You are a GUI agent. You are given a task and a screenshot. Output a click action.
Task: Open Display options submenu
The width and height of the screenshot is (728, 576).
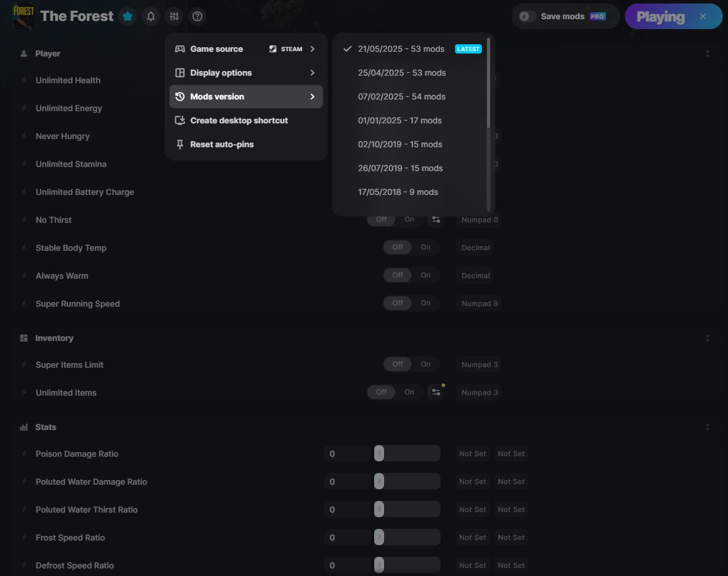point(246,73)
